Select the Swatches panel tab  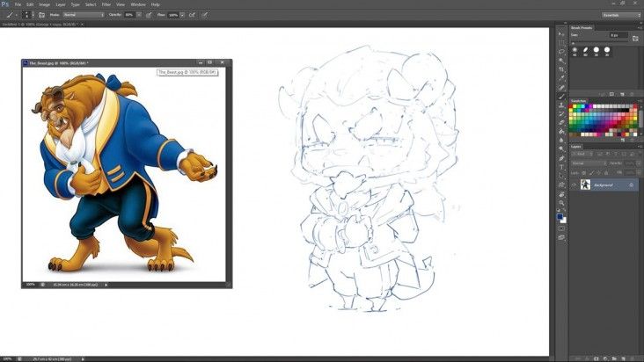pyautogui.click(x=578, y=101)
